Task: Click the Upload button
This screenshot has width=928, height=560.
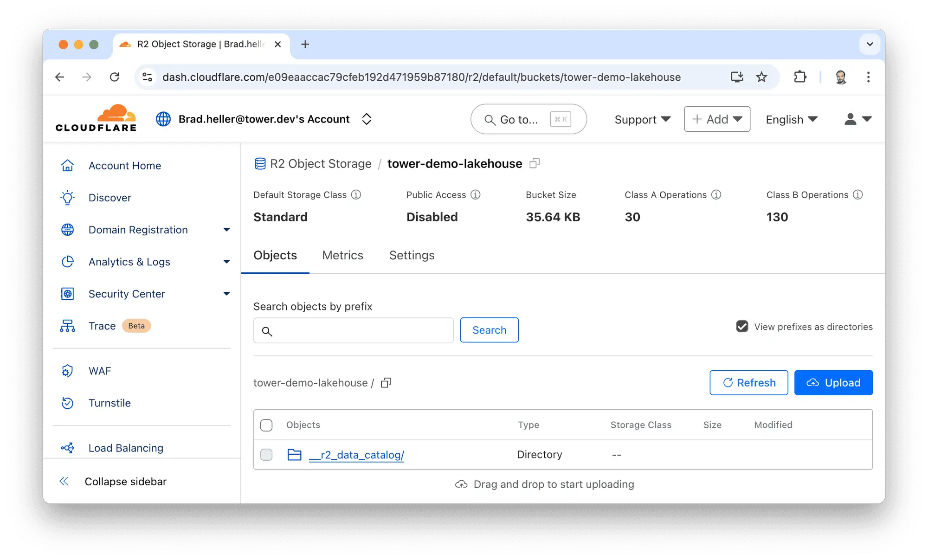Action: point(833,383)
